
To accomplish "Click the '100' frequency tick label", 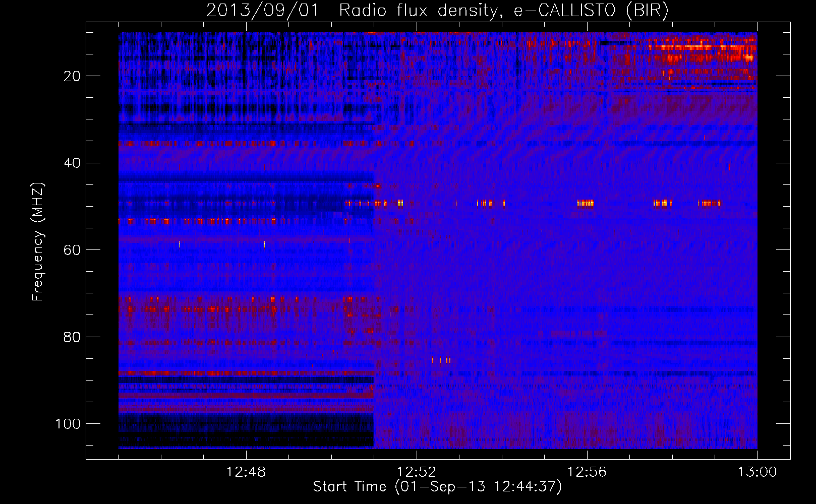I will (68, 424).
